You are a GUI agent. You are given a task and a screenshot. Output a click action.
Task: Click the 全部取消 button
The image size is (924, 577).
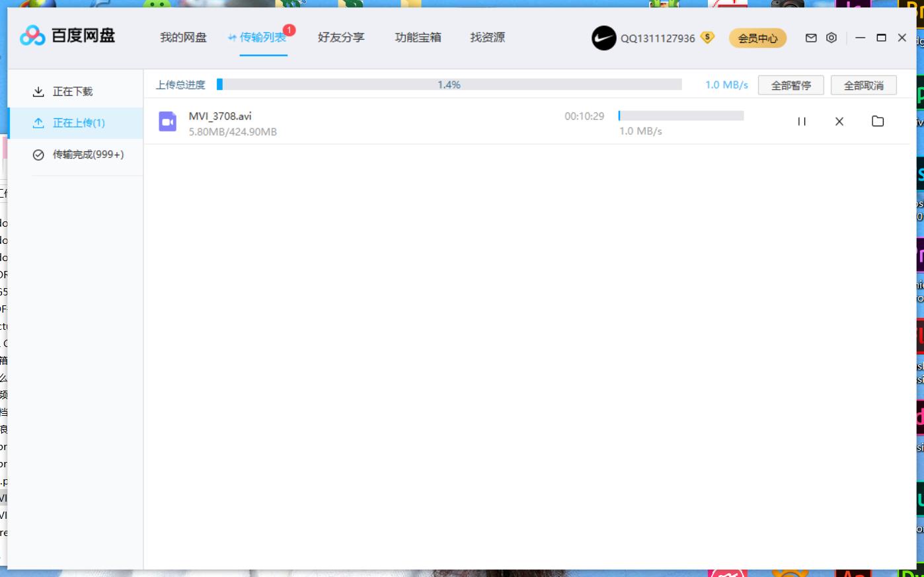[x=864, y=85]
